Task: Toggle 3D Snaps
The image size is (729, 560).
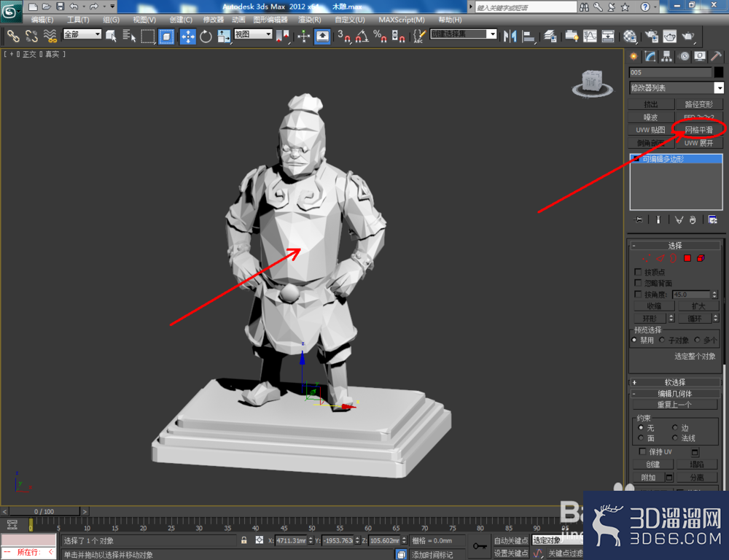Action: pyautogui.click(x=343, y=36)
